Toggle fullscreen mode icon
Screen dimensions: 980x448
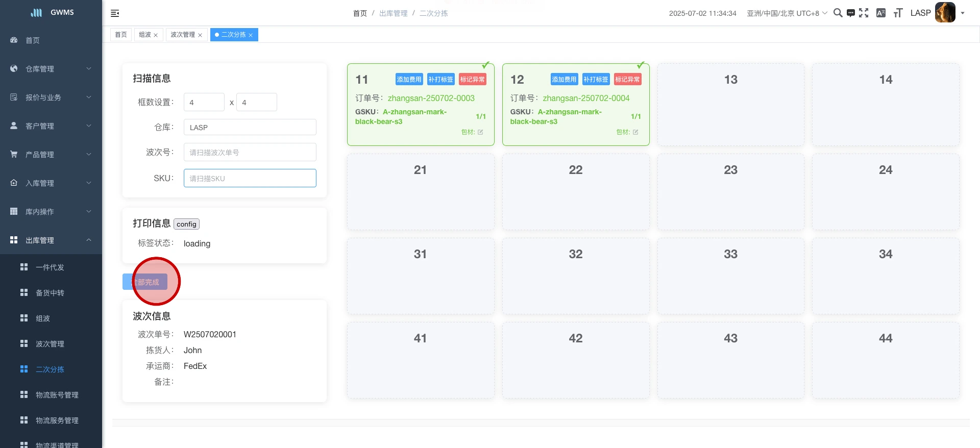click(864, 13)
